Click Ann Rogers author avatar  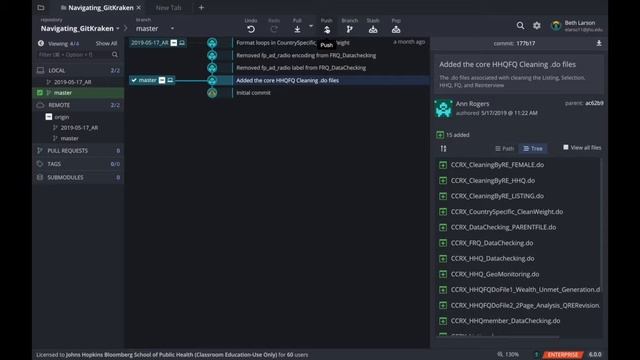(x=443, y=109)
